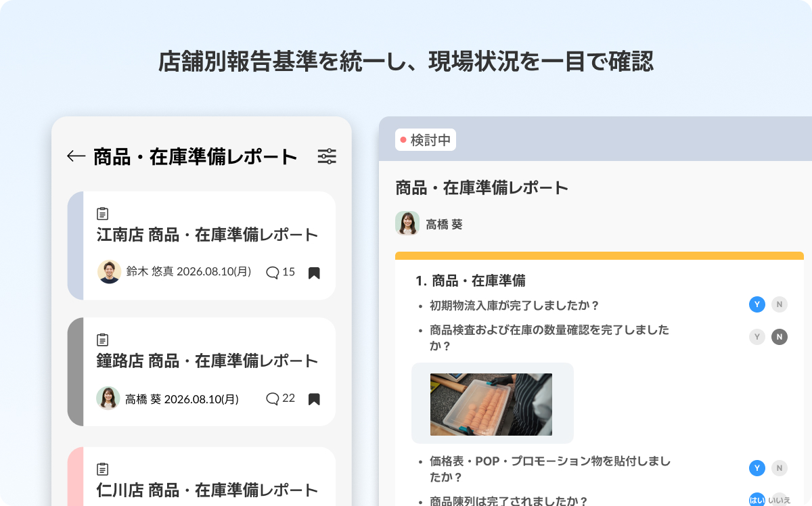Image resolution: width=812 pixels, height=506 pixels.
Task: Open 江南店 商品・在庫準備レポート card
Action: pyautogui.click(x=202, y=246)
